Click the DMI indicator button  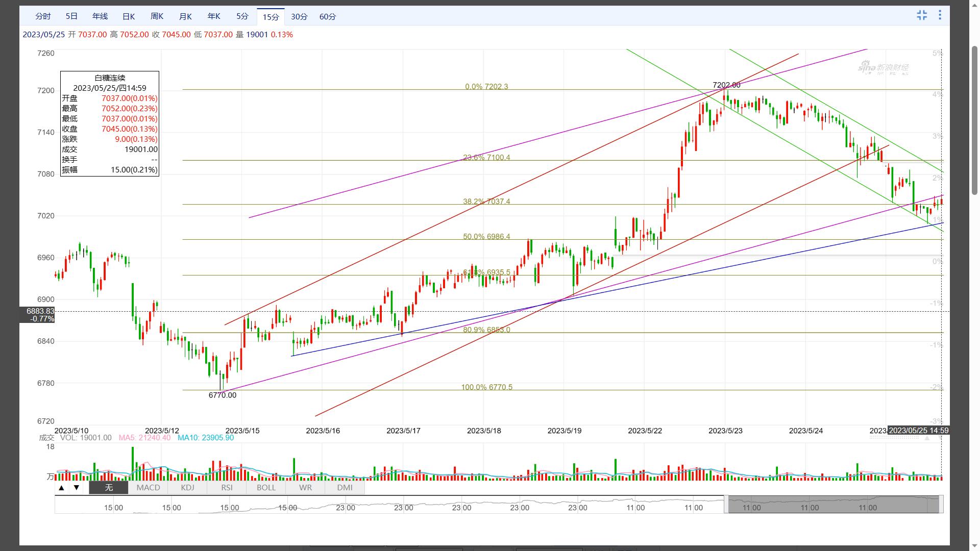click(x=345, y=488)
